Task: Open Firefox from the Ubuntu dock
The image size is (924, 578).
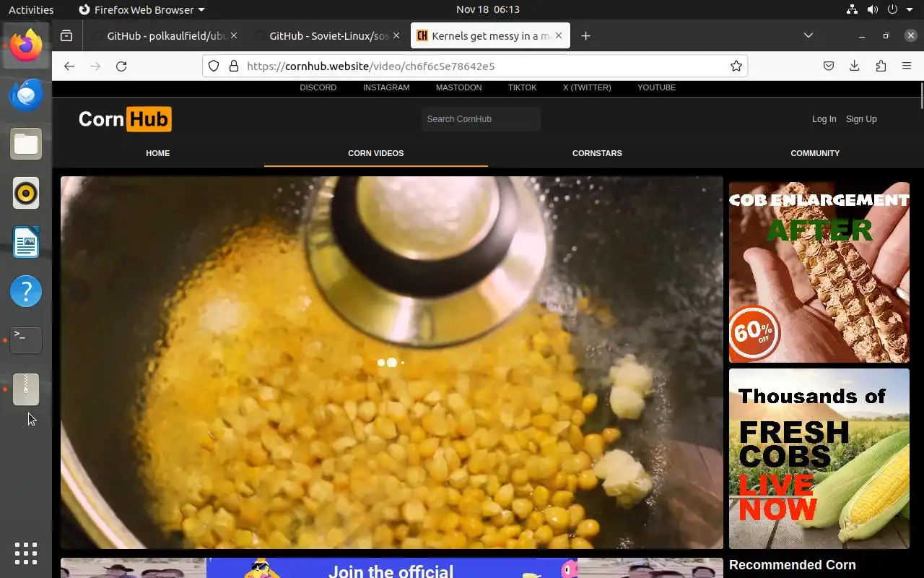Action: coord(26,46)
